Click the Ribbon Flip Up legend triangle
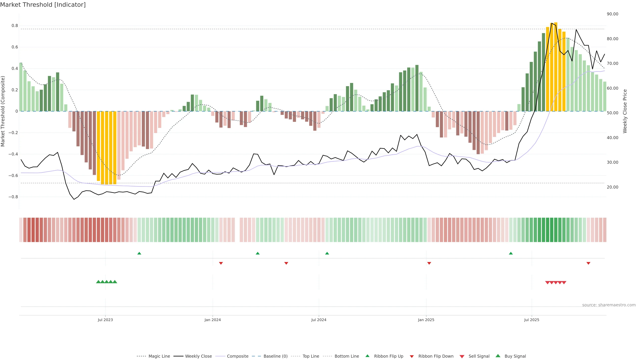The height and width of the screenshot is (362, 644). coord(367,356)
